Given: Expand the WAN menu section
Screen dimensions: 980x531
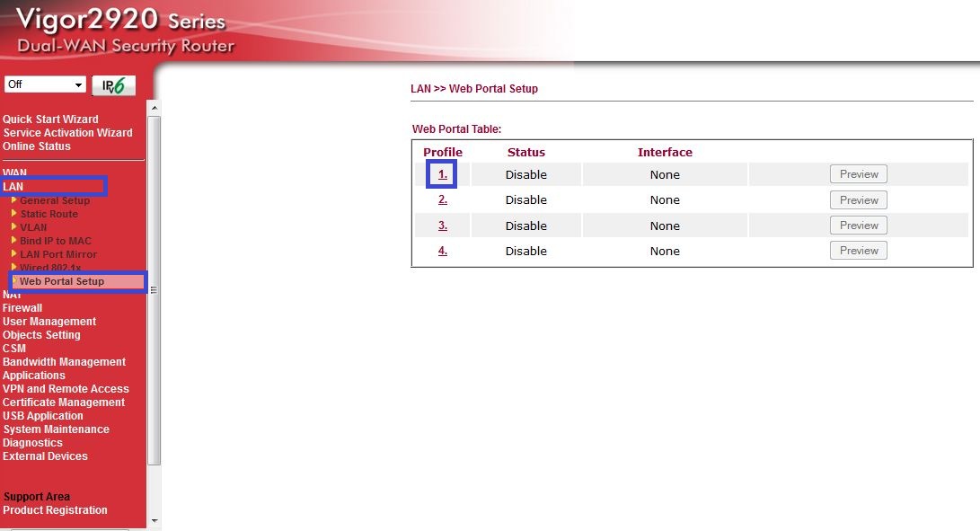Looking at the screenshot, I should 14,173.
